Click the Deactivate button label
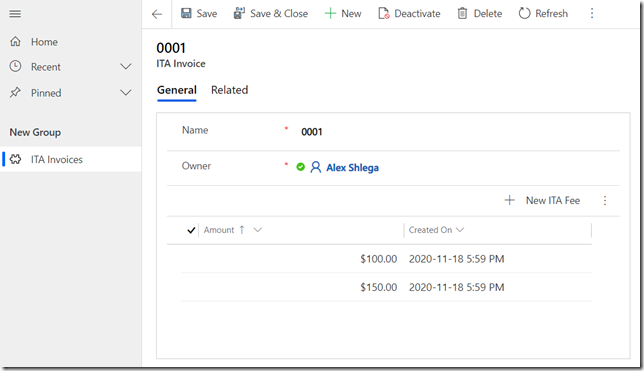 pos(417,14)
